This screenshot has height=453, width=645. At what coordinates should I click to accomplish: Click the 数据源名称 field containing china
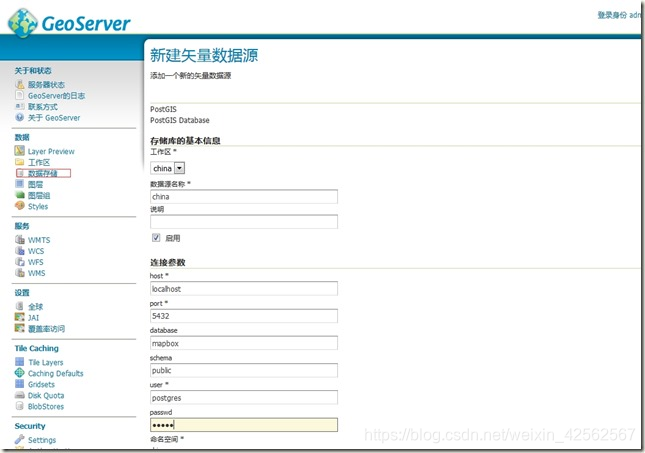244,196
